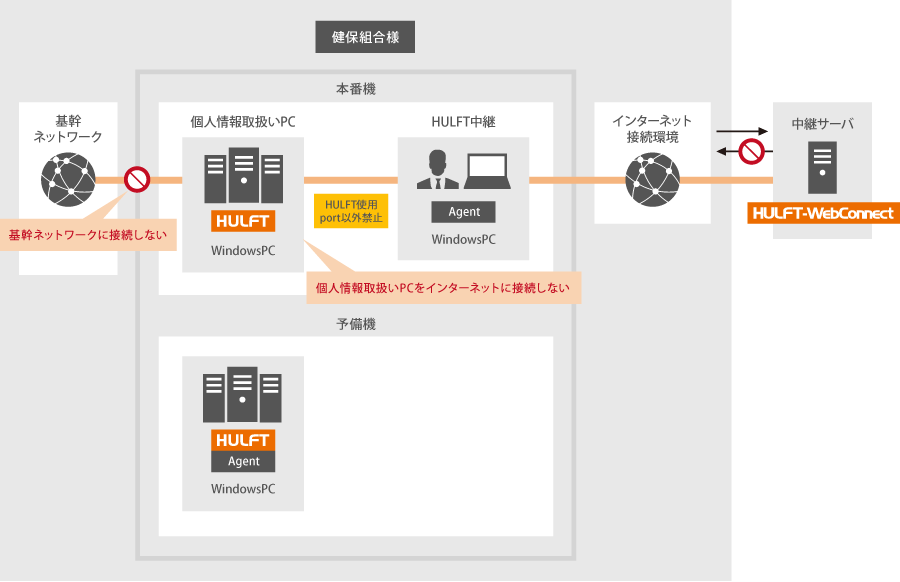Click the インターネット接続環境 globe icon
Image resolution: width=900 pixels, height=582 pixels.
pyautogui.click(x=651, y=180)
